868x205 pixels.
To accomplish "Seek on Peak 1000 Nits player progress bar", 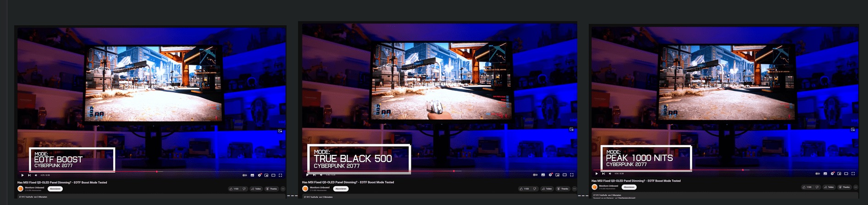I will click(x=724, y=170).
